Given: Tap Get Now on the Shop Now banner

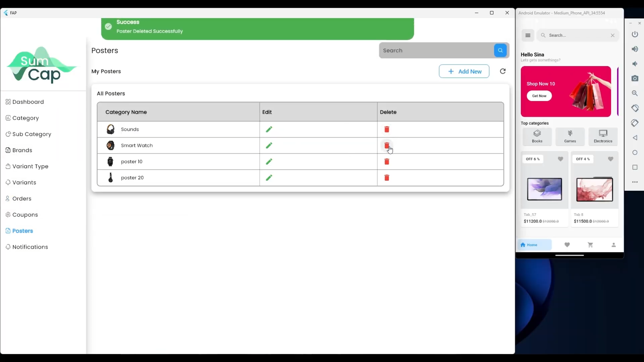Looking at the screenshot, I should pos(539,96).
